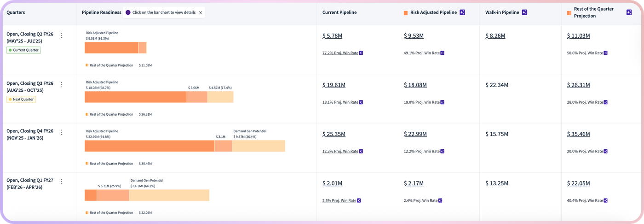This screenshot has height=224, width=644.
Task: Click the sparkle icon in Rest of the Quarter Projection header
Action: (x=629, y=12)
